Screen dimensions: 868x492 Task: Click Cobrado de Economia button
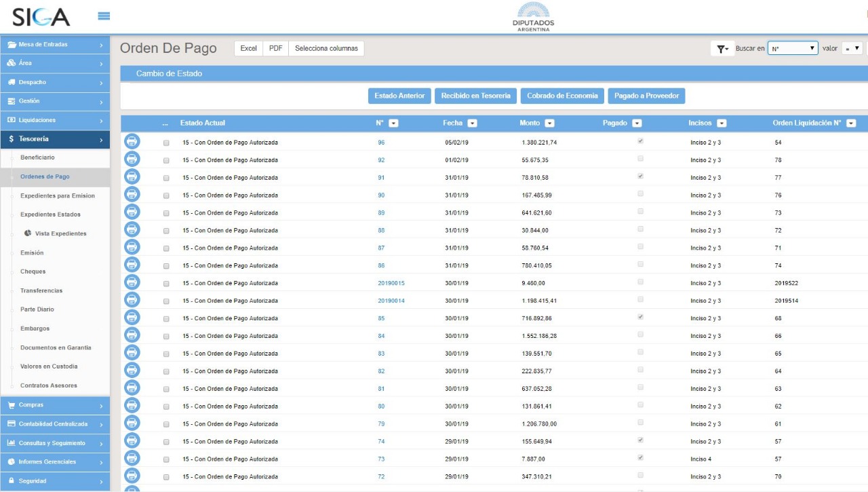coord(563,96)
